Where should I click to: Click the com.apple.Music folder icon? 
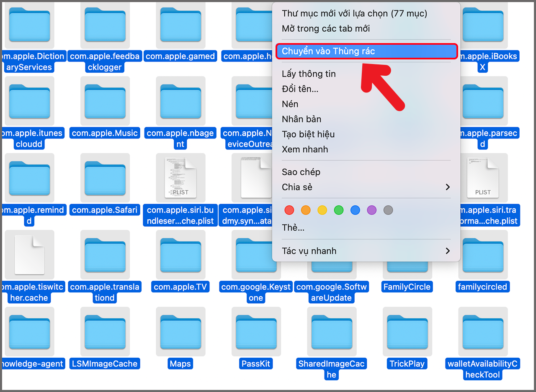pos(105,101)
